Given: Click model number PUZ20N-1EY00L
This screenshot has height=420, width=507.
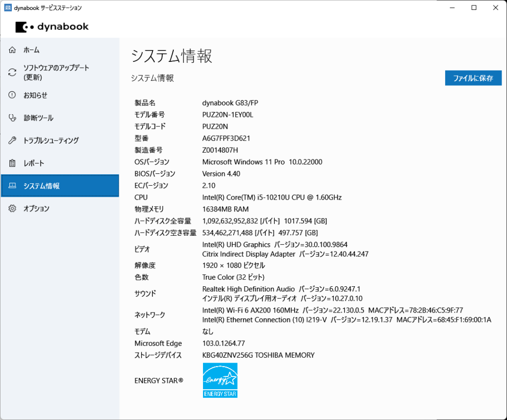Looking at the screenshot, I should click(228, 115).
